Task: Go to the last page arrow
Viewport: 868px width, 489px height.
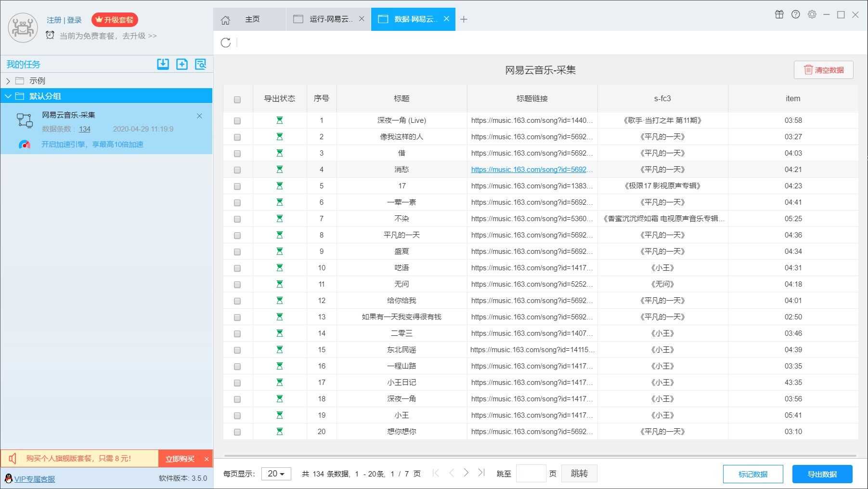Action: 481,473
